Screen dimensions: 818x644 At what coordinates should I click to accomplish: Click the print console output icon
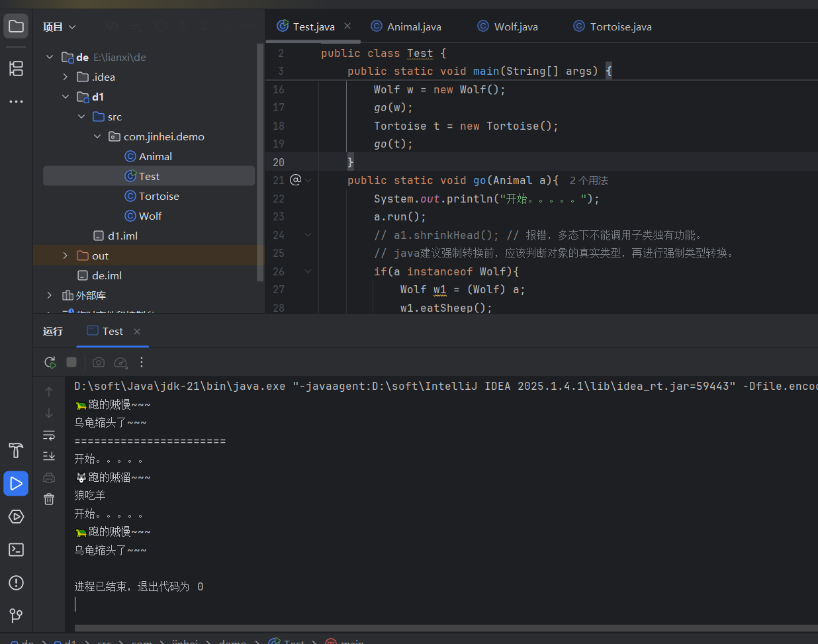pos(49,478)
